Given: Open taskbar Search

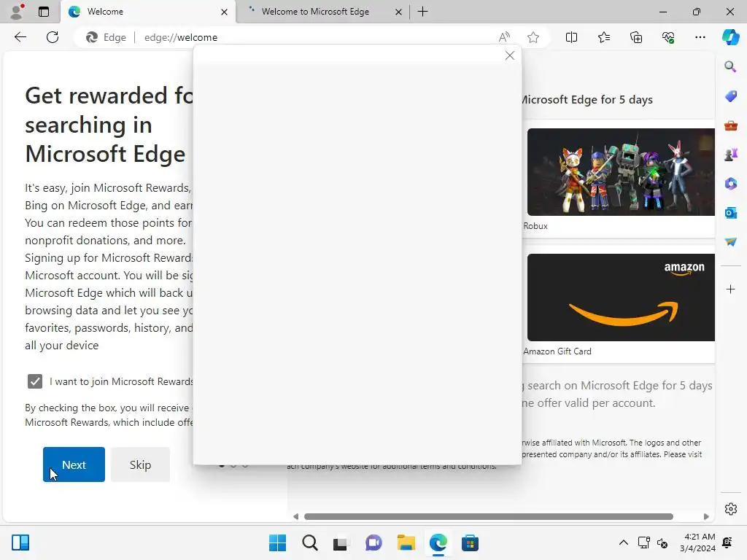Looking at the screenshot, I should coord(309,542).
